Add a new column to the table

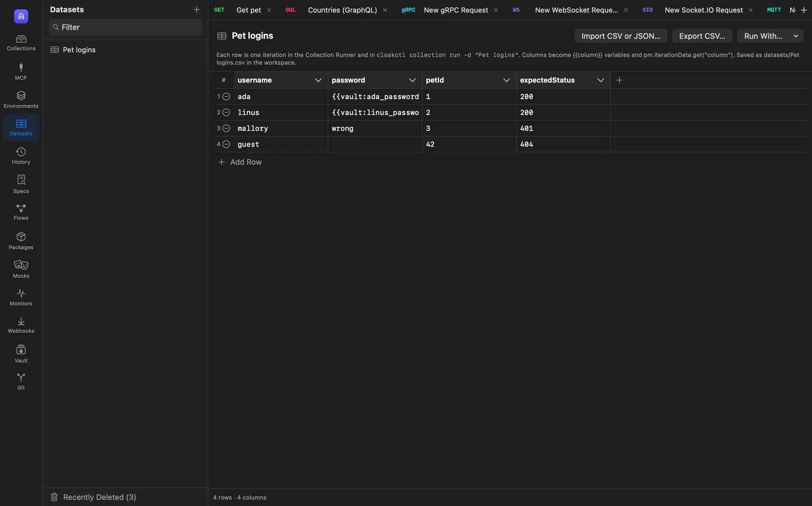pos(619,80)
